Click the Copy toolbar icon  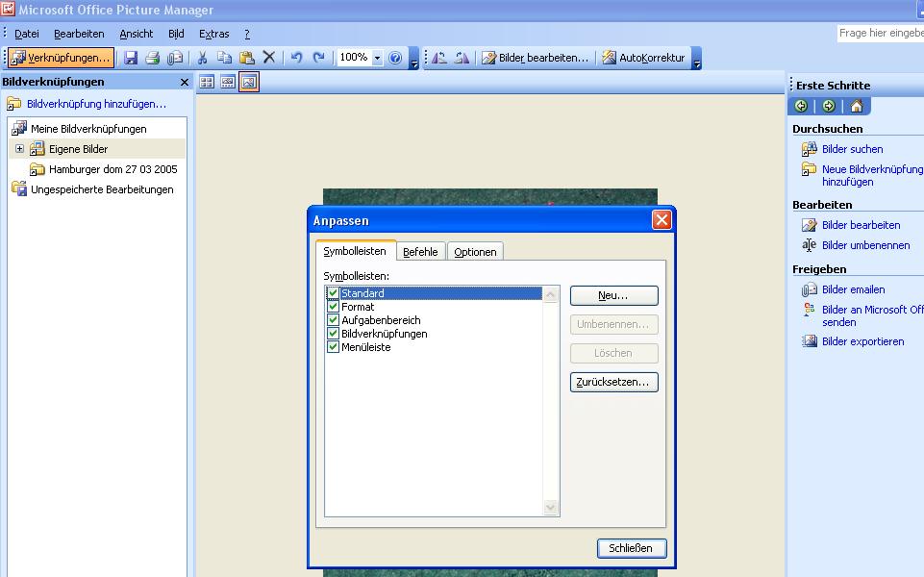pos(225,58)
